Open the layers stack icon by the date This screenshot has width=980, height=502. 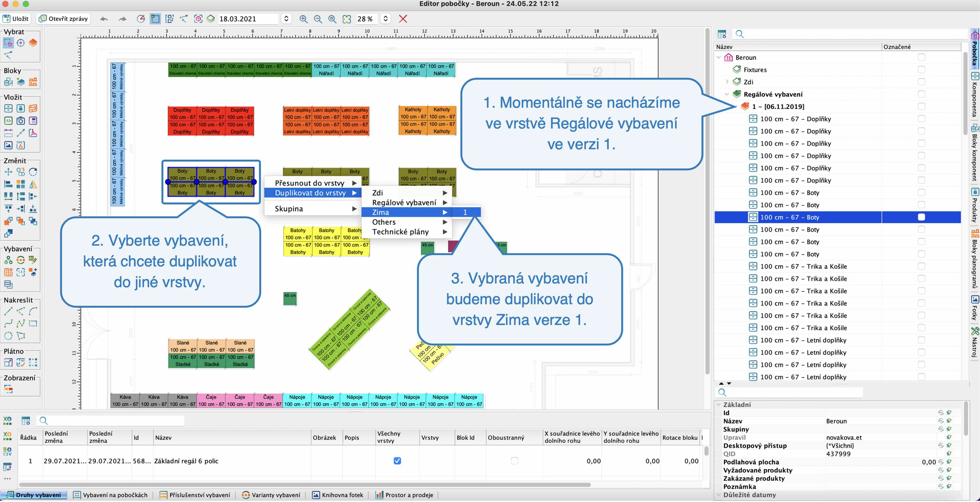[x=210, y=19]
